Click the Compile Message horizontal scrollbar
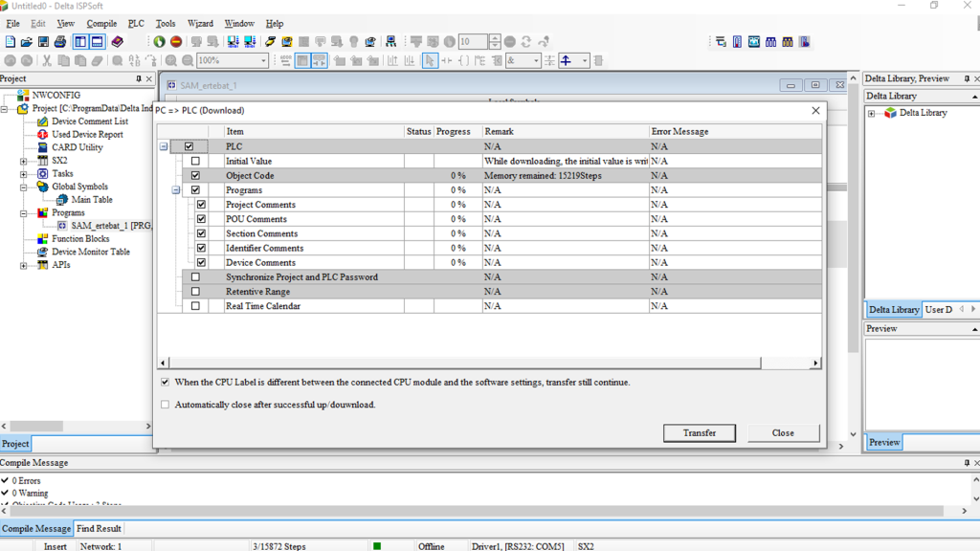980x551 pixels. (477, 511)
